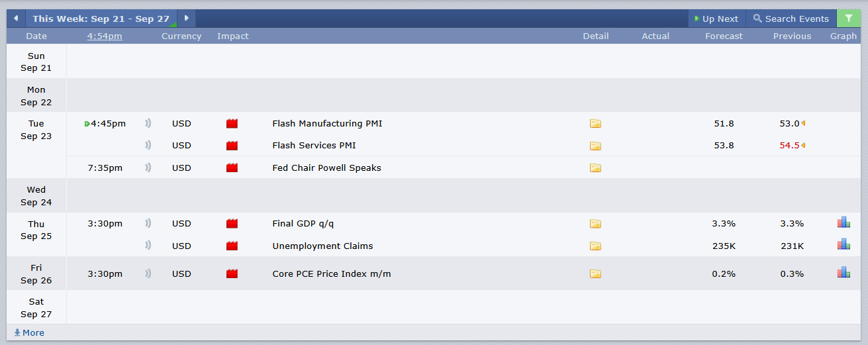Toggle sound alert for Flash Manufacturing PMI

click(148, 123)
